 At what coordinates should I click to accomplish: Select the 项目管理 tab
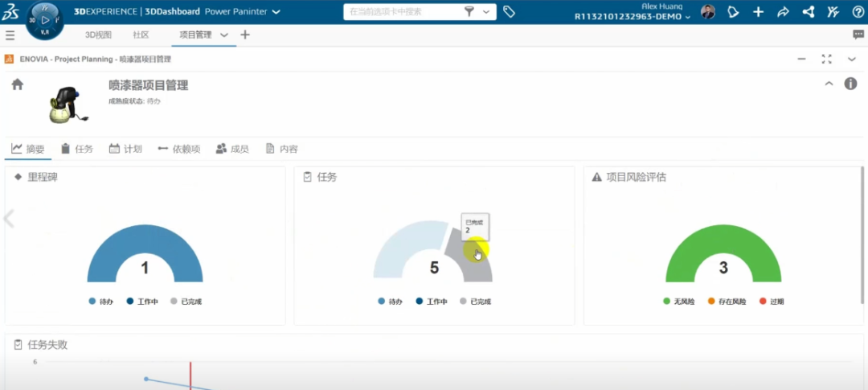(x=195, y=35)
